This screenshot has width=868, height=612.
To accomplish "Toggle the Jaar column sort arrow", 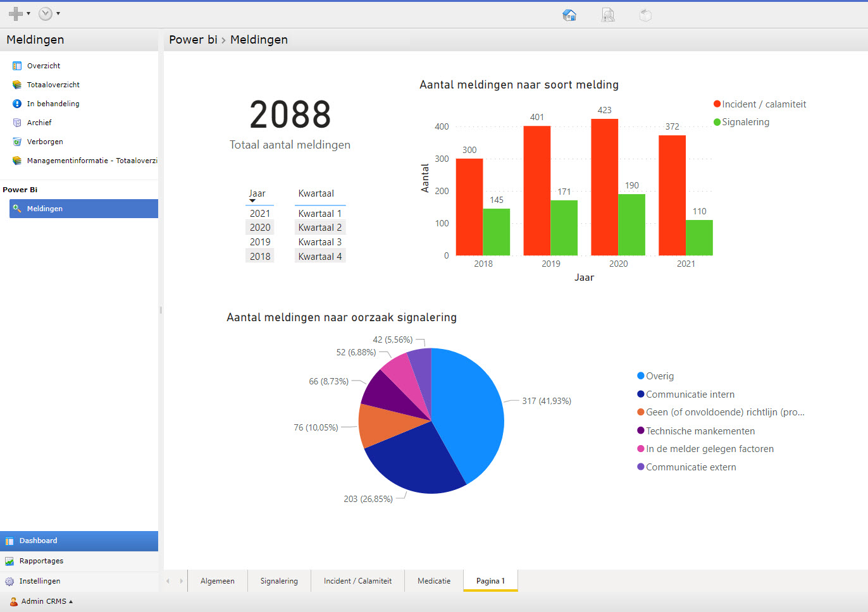I will click(252, 201).
